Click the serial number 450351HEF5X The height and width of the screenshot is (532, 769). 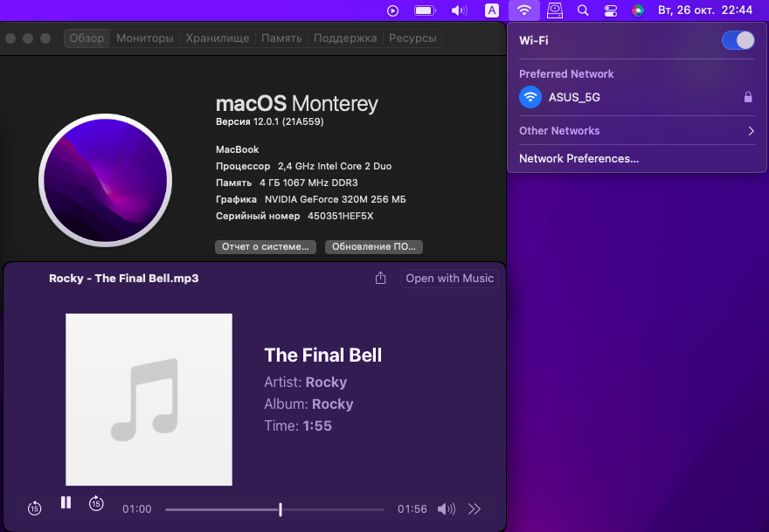(x=340, y=216)
